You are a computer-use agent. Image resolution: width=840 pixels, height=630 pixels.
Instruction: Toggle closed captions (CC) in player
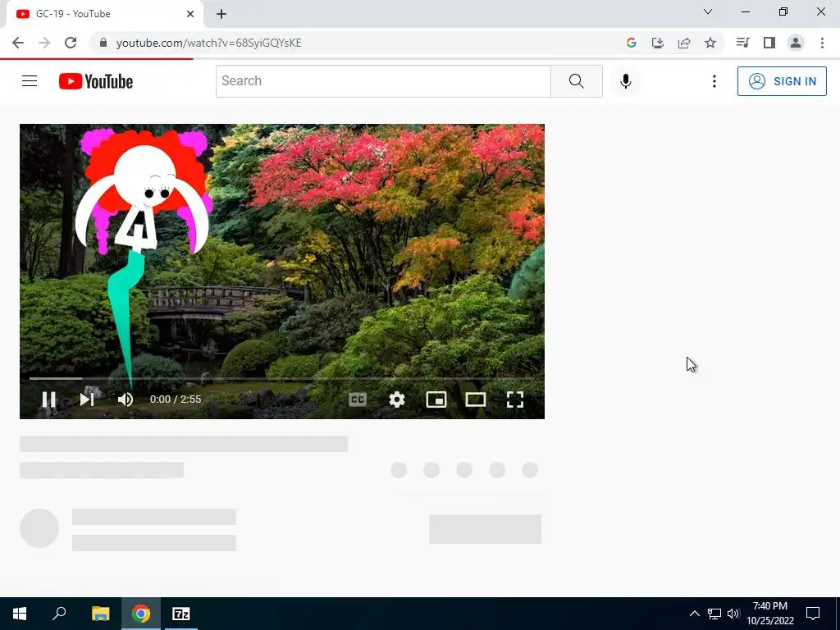[358, 399]
